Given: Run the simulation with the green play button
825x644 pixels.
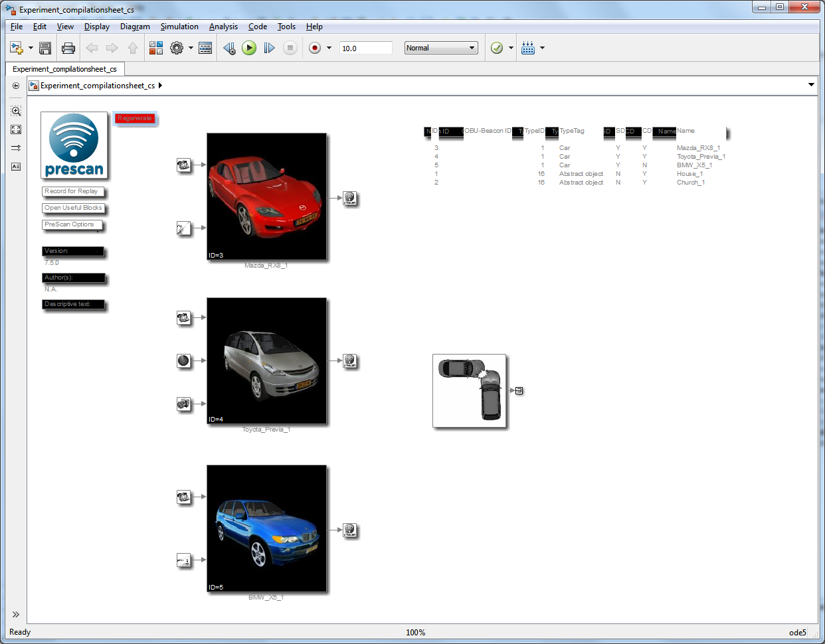Looking at the screenshot, I should coord(249,48).
